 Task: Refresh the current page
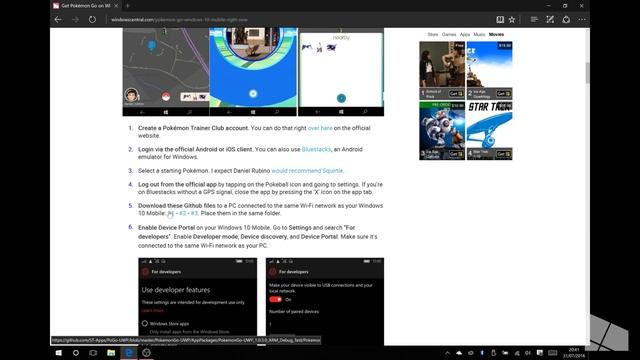pos(92,19)
